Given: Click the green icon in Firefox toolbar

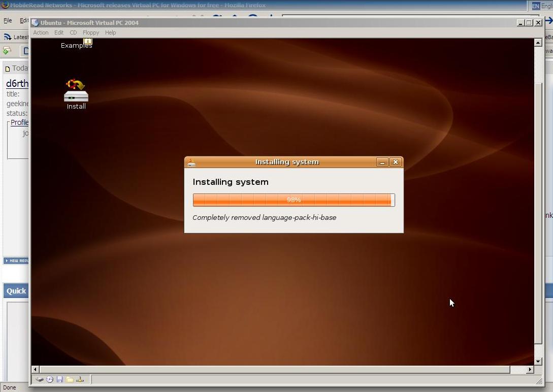Looking at the screenshot, I should pyautogui.click(x=7, y=51).
